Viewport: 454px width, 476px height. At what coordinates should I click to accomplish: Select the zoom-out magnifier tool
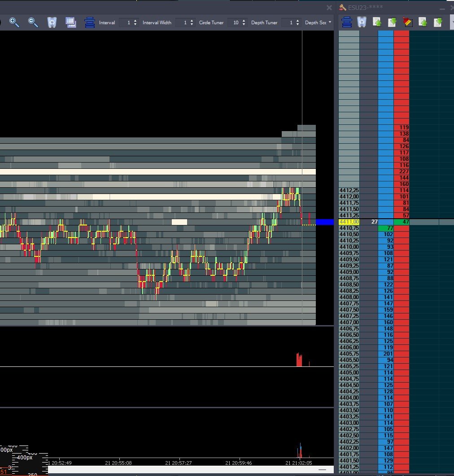point(33,22)
